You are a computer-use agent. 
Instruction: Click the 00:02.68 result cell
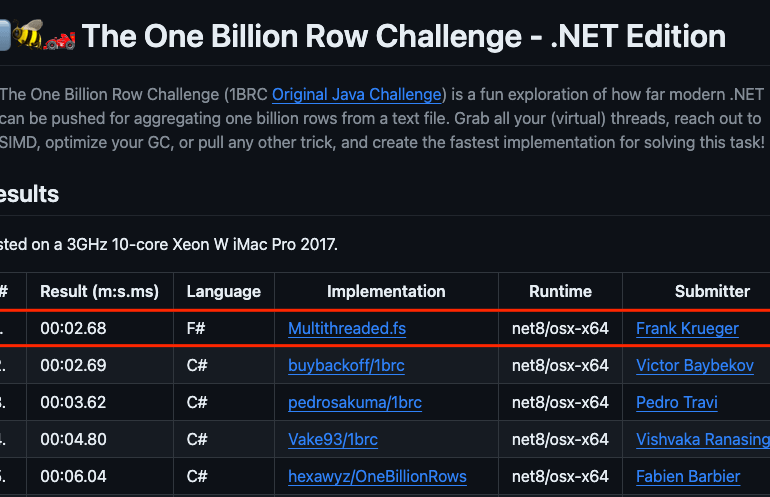73,328
